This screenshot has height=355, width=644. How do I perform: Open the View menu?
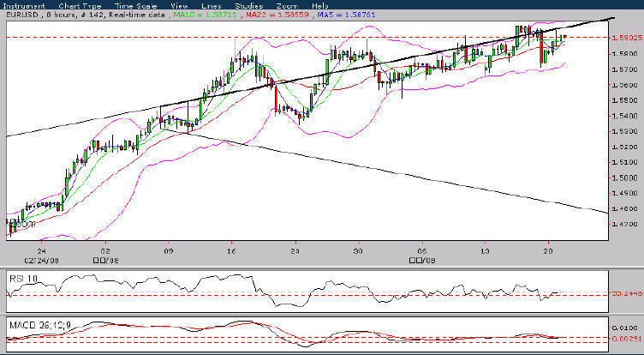tap(180, 6)
